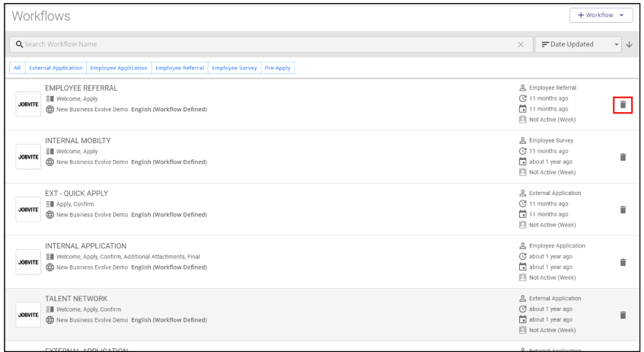
Task: Click Jobvite logo of EXT - QUICK APPLY row
Action: point(28,210)
